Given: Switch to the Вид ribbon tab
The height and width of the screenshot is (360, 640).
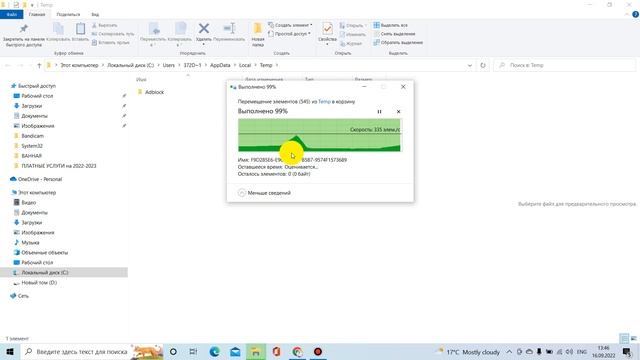Looking at the screenshot, I should point(95,14).
